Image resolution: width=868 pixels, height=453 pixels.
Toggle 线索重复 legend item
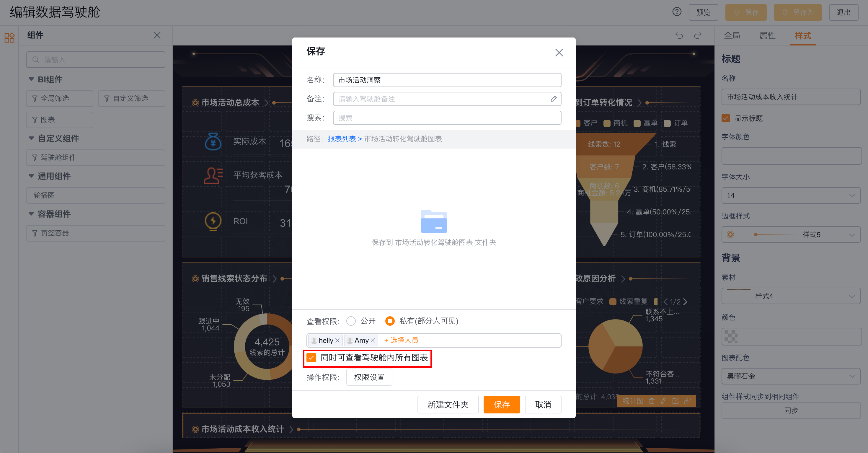[629, 301]
